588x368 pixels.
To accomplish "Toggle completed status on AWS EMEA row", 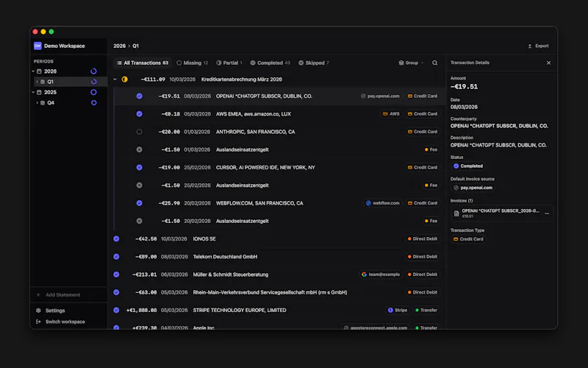I will coord(139,114).
